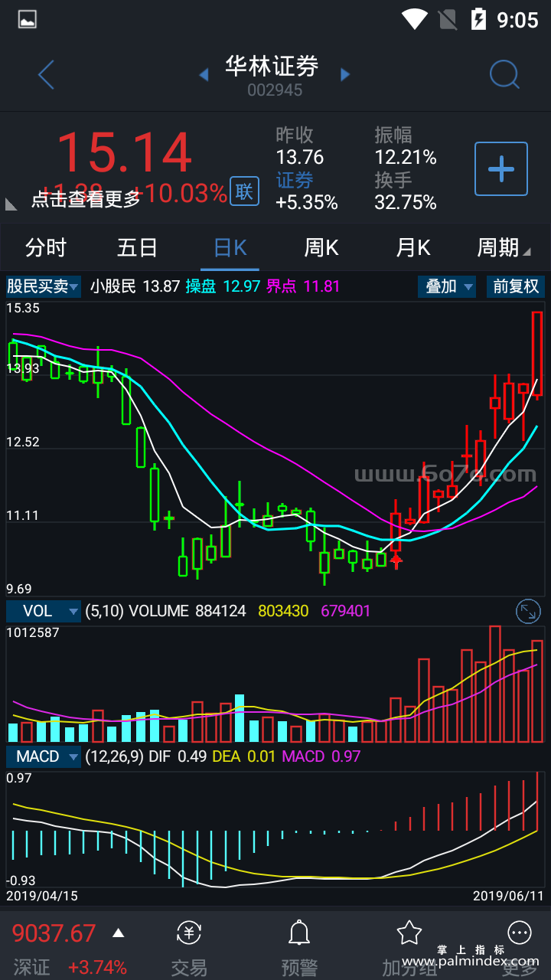Screen dimensions: 551x980
Task: Tap the 9037.67 index value
Action: click(x=54, y=933)
